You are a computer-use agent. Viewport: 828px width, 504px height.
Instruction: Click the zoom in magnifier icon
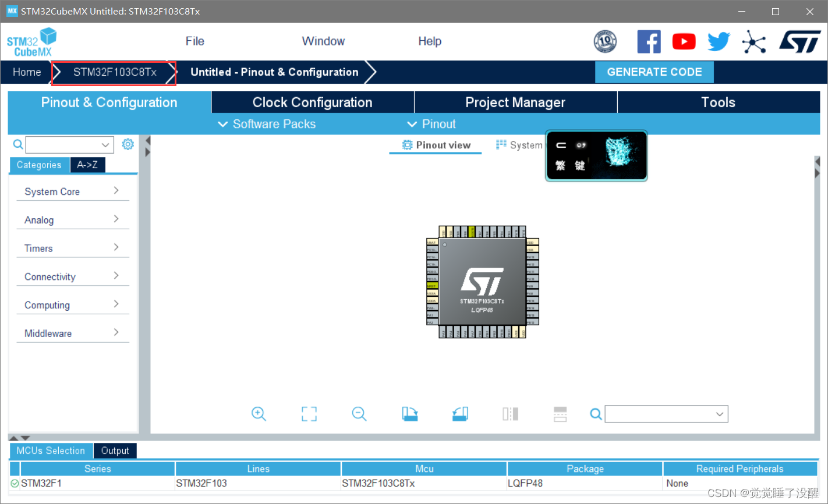[259, 414]
